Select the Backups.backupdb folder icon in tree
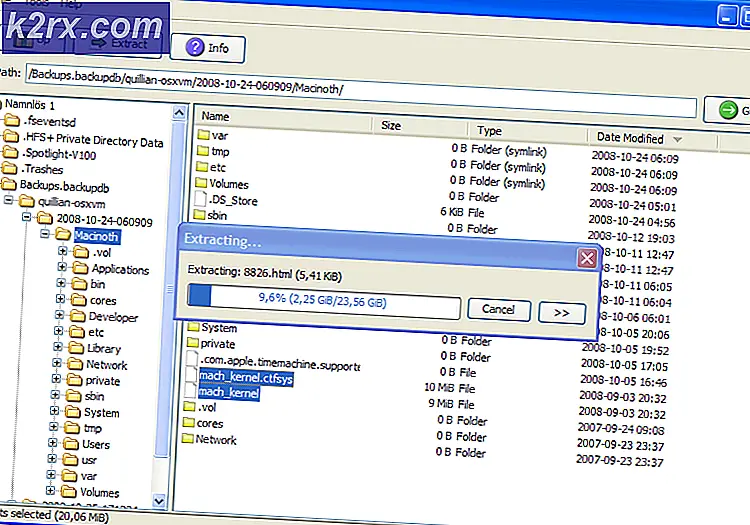This screenshot has height=525, width=750. point(8,184)
